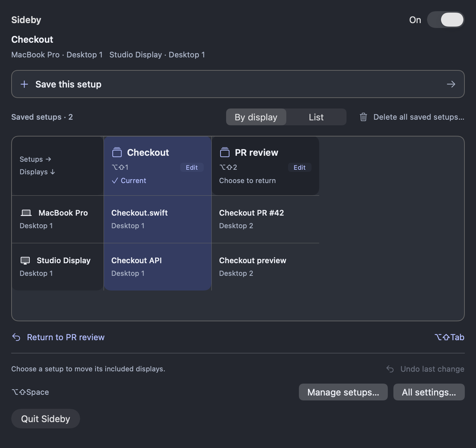Click the Checkout.swift cell
This screenshot has width=476, height=448.
tap(157, 219)
